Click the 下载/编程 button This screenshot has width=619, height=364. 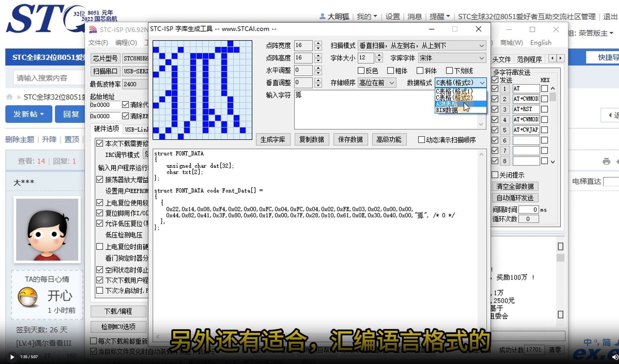[118, 311]
